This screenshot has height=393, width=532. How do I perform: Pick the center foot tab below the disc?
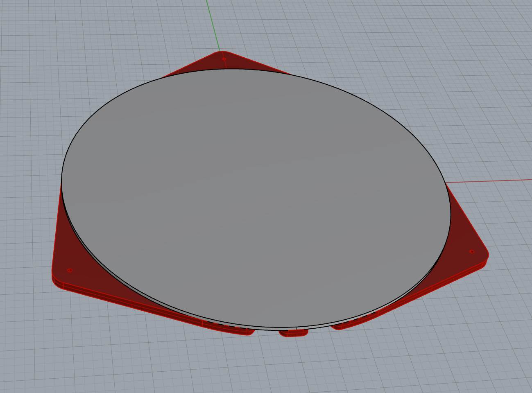click(293, 333)
